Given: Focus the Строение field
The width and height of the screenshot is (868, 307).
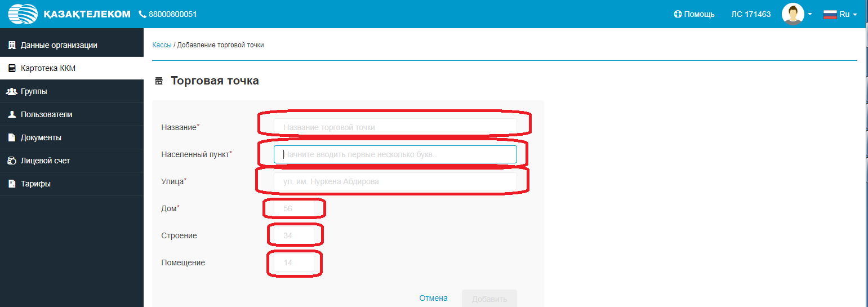Looking at the screenshot, I should (x=294, y=235).
